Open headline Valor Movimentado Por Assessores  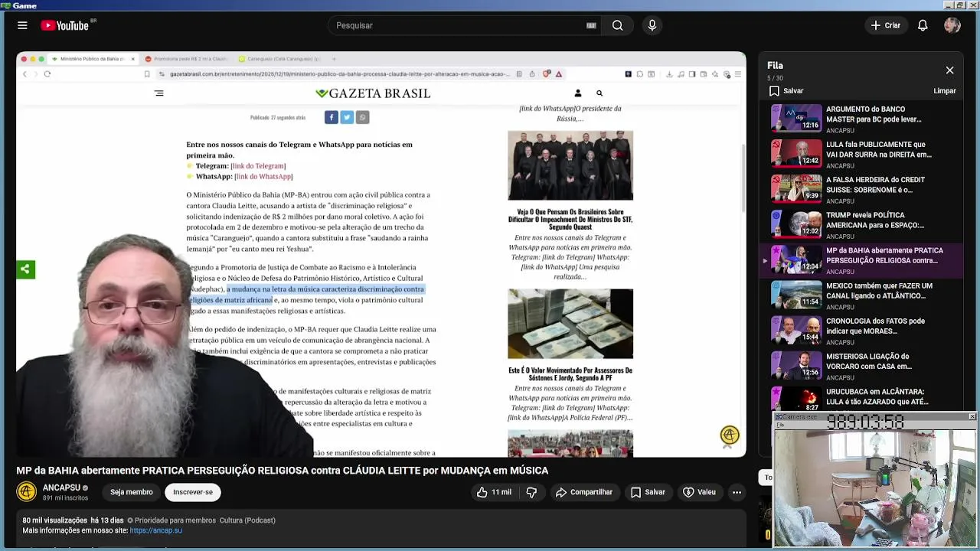click(x=570, y=374)
